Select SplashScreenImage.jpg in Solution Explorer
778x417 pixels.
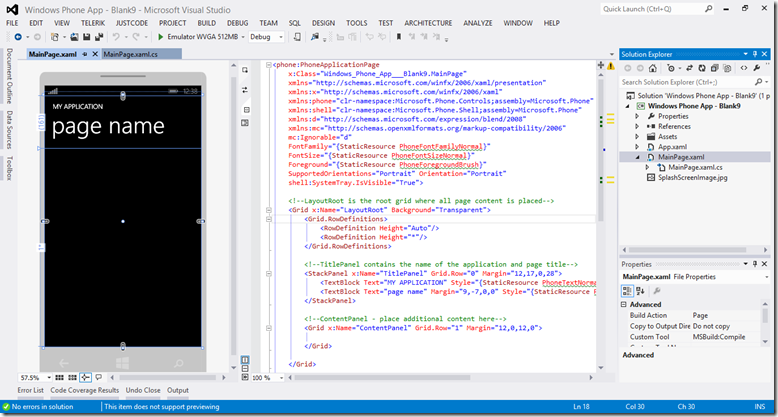coord(693,177)
